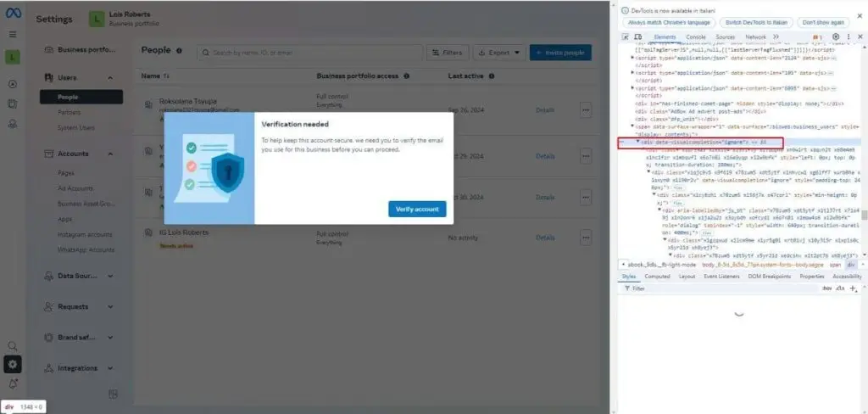Screen dimensions: 868x414
Task: Toggle the device toolbar icon in DevTools
Action: tap(637, 37)
